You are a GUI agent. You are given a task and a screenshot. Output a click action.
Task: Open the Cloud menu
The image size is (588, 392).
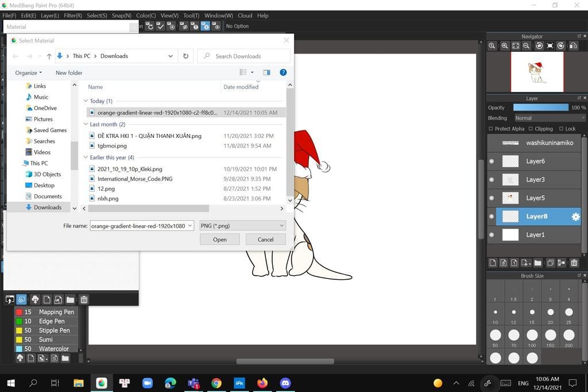[245, 16]
